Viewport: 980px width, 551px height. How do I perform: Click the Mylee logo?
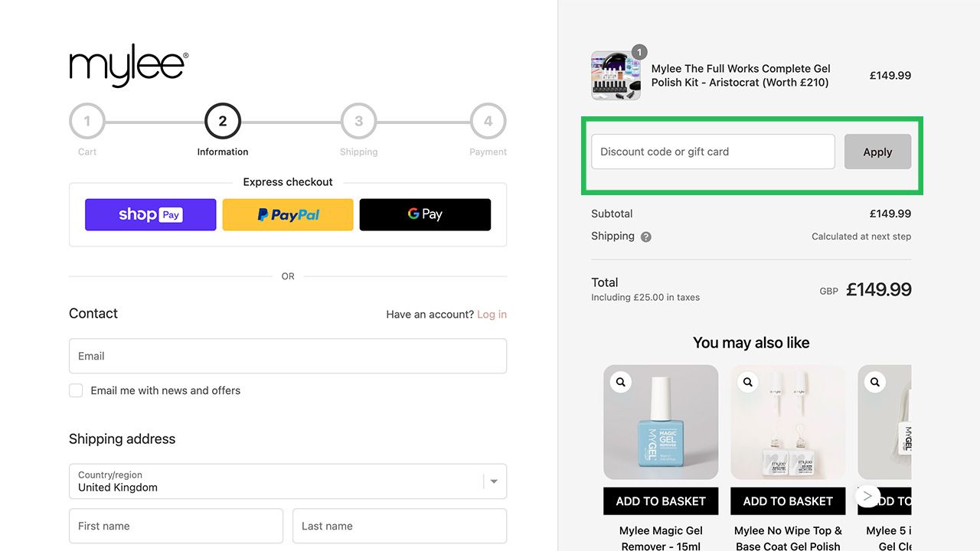point(129,66)
